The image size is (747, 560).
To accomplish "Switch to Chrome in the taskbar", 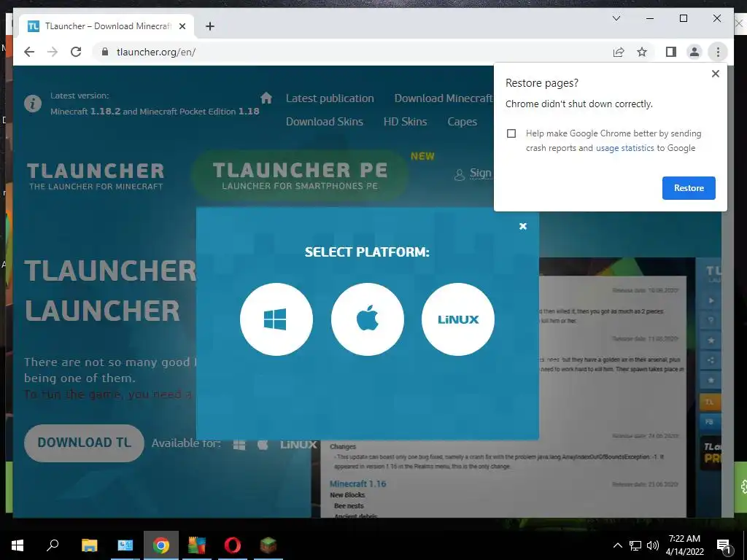I will 161,545.
